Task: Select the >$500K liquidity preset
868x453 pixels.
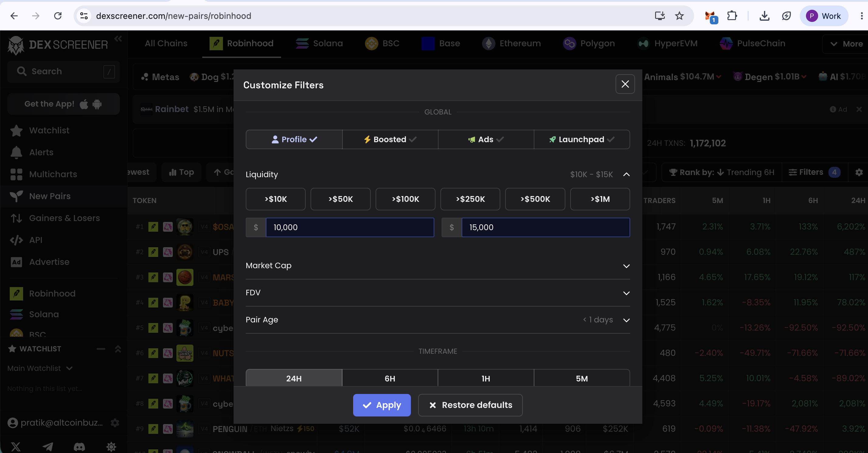Action: 535,199
